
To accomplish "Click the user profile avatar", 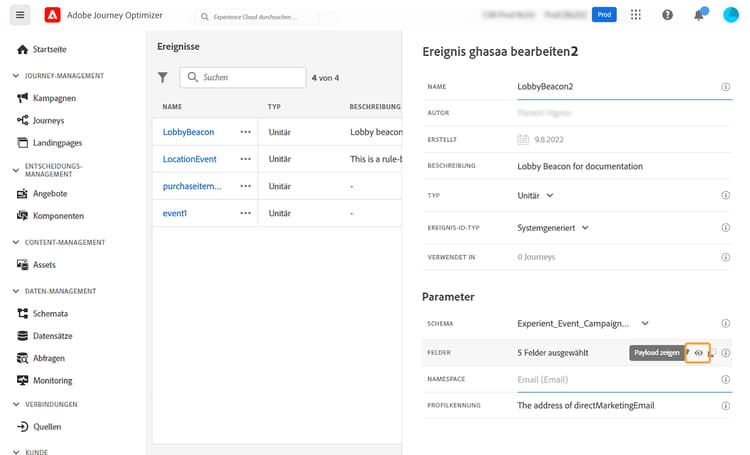I will click(x=730, y=15).
